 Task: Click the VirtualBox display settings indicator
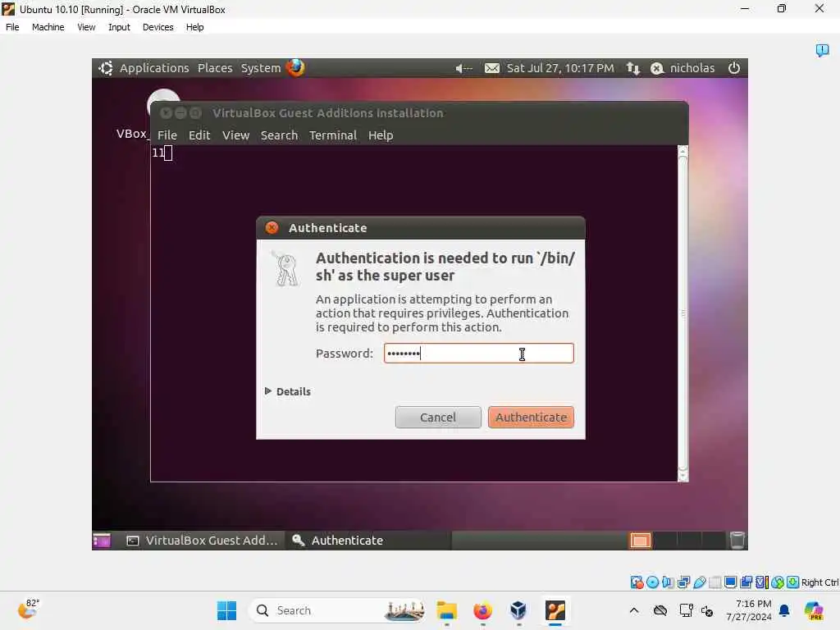pyautogui.click(x=730, y=582)
